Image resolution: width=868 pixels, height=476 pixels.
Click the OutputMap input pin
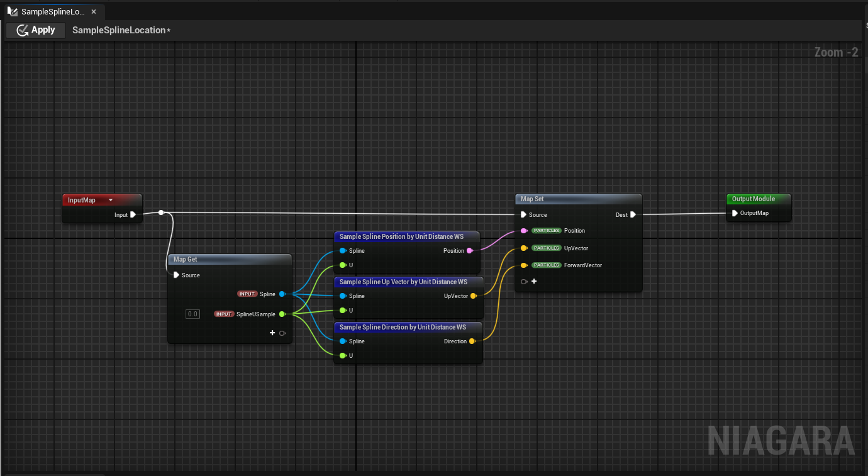point(735,213)
